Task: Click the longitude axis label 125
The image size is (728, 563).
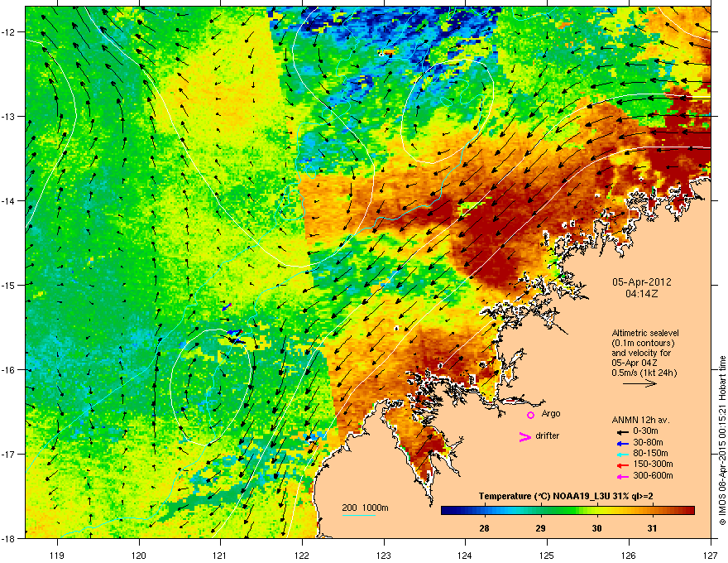Action: point(547,555)
